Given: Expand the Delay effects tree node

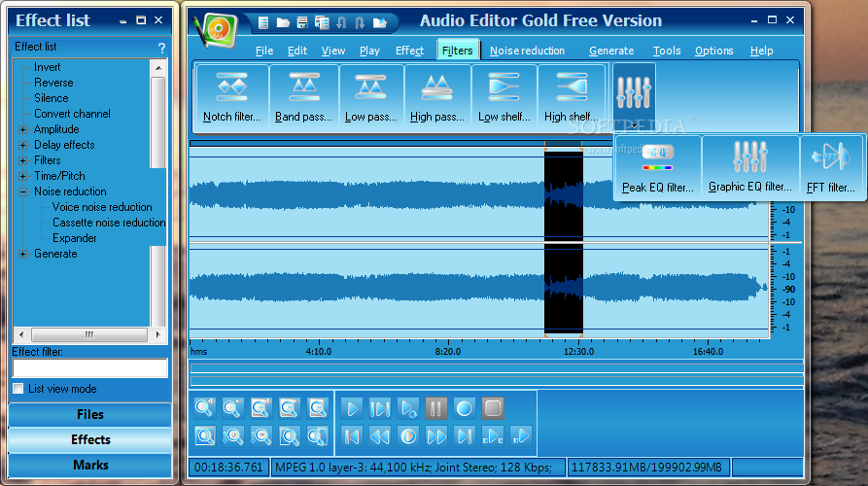Looking at the screenshot, I should point(22,145).
